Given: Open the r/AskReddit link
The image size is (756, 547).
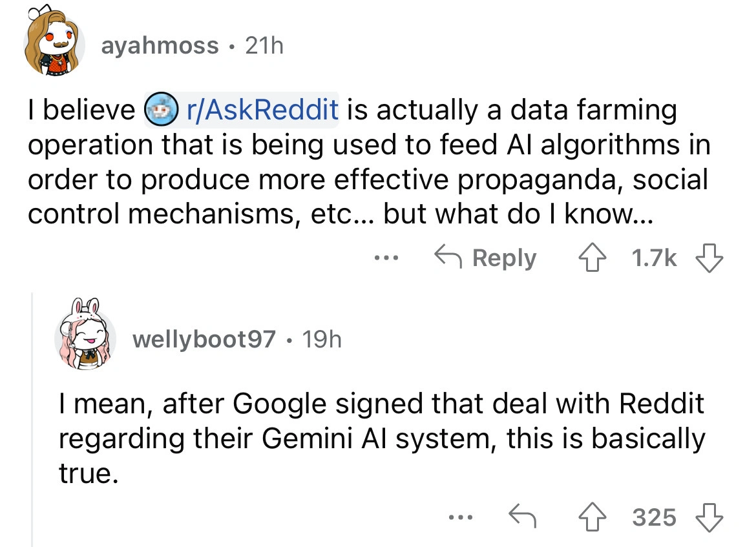Looking at the screenshot, I should 261,111.
